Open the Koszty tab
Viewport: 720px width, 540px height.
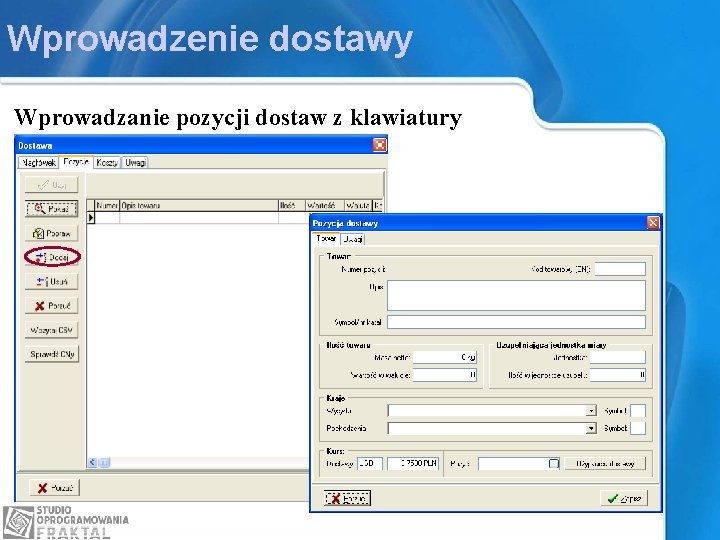[x=107, y=163]
